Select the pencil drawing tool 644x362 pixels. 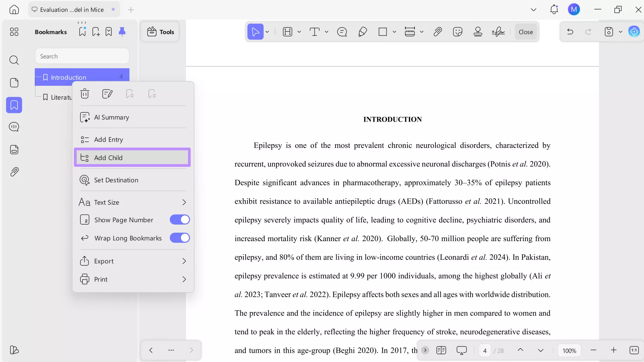pyautogui.click(x=363, y=32)
